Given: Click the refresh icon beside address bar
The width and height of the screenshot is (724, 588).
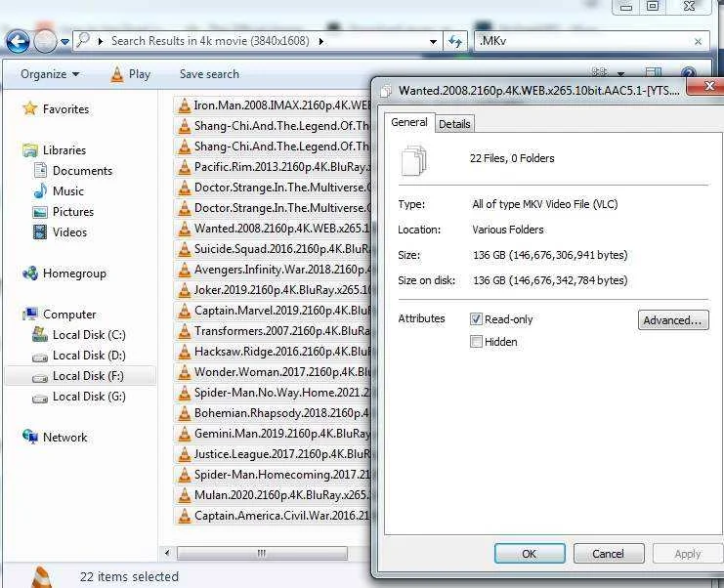Looking at the screenshot, I should coord(455,42).
